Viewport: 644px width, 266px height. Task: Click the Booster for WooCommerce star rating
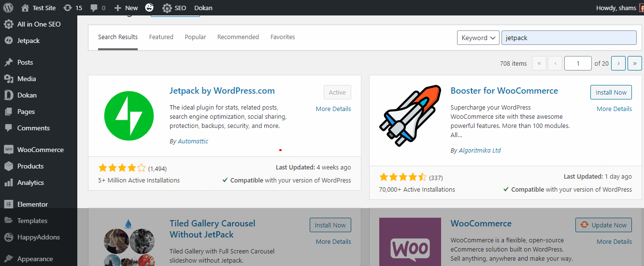403,177
